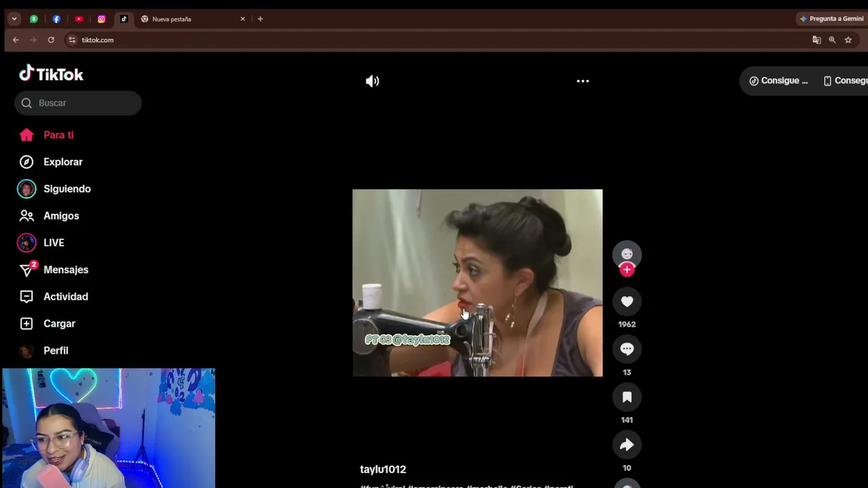Open the creator's avatar beside the video
Image resolution: width=868 pixels, height=488 pixels.
coord(627,254)
